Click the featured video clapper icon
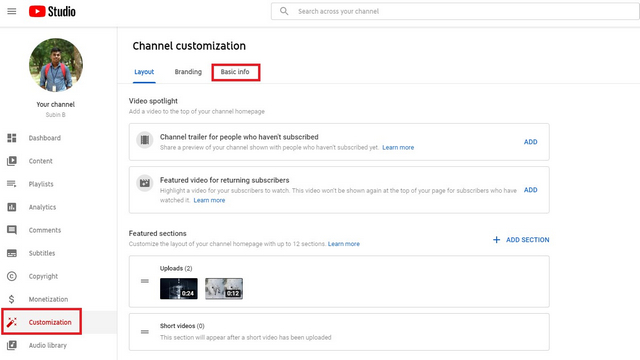This screenshot has height=360, width=640. pyautogui.click(x=144, y=183)
